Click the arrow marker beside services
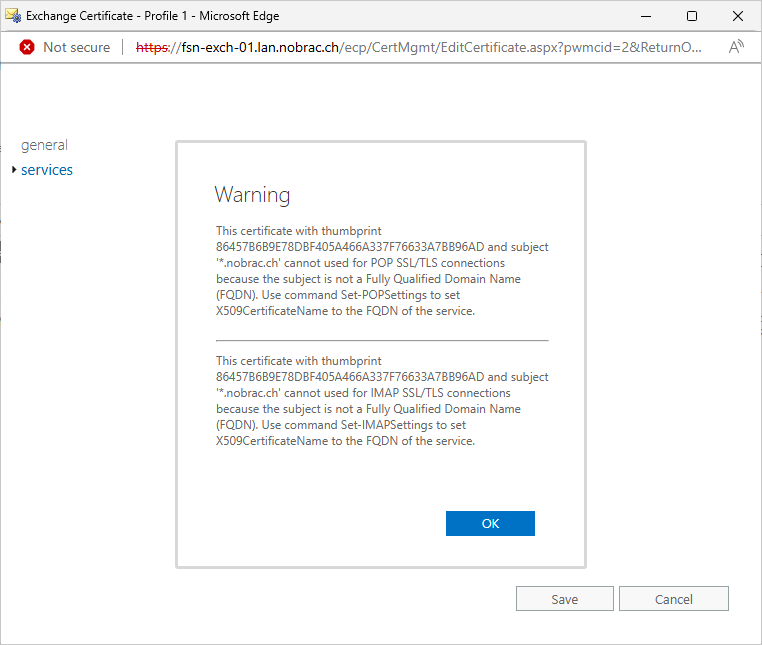Viewport: 762px width, 645px height. [14, 169]
